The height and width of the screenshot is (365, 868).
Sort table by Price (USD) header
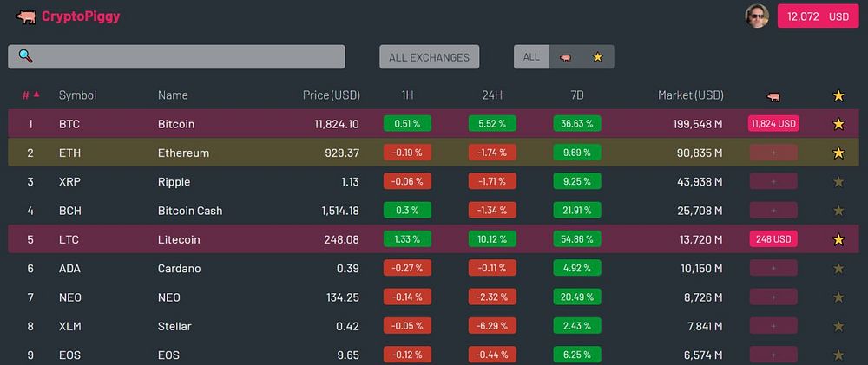coord(331,95)
